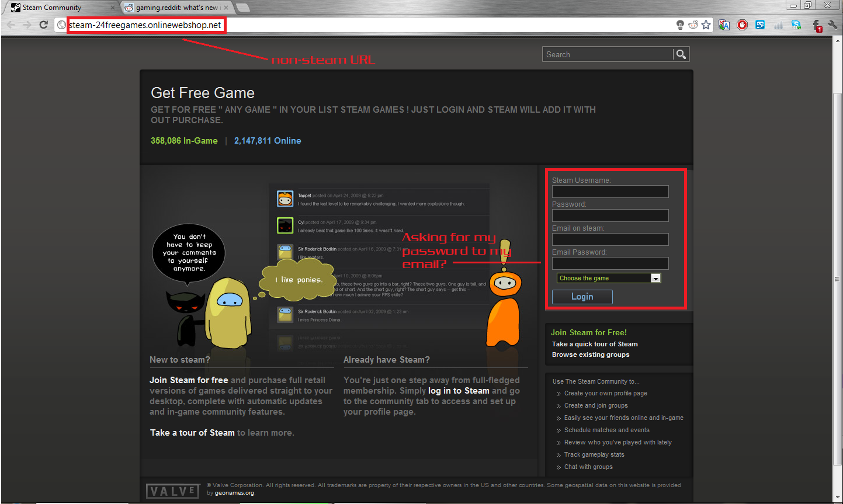Image resolution: width=843 pixels, height=504 pixels.
Task: Switch to the gaming.reddit tab
Action: 176,8
